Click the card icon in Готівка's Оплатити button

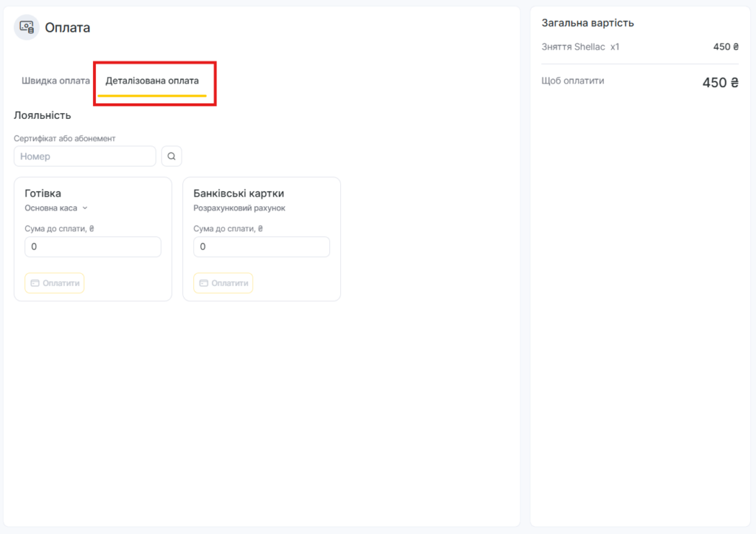coord(35,283)
